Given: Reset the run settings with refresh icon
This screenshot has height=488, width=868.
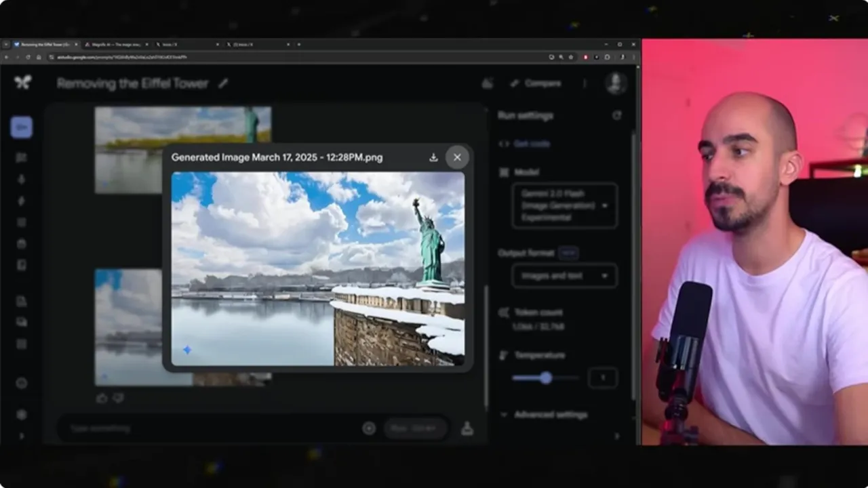Looking at the screenshot, I should 616,115.
